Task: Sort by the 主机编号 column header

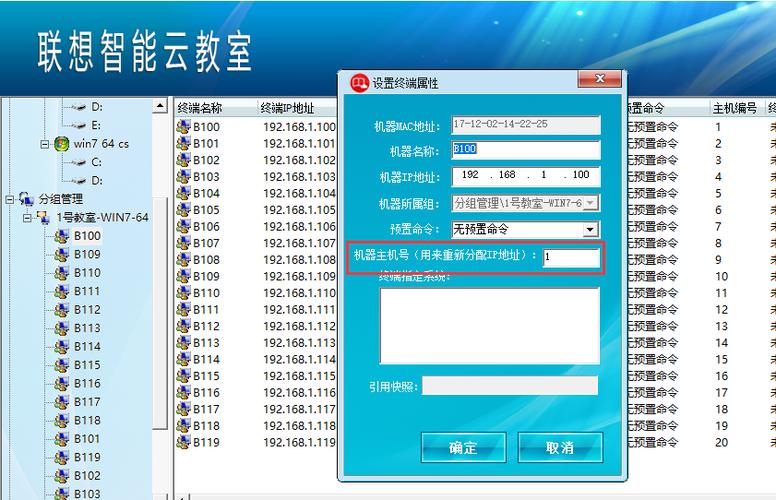Action: pos(735,108)
